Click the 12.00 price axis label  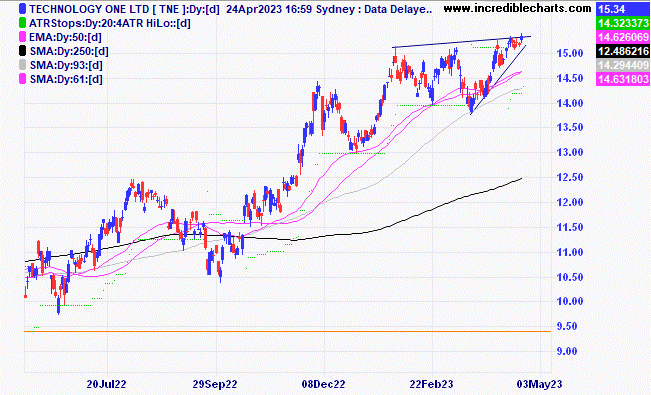coord(570,202)
